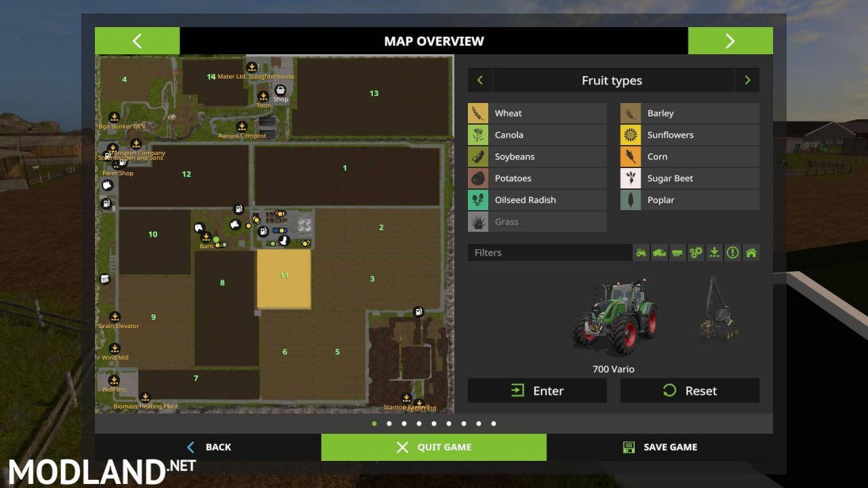868x488 pixels.
Task: Click the 700 Vario tractor image
Action: pos(614,317)
